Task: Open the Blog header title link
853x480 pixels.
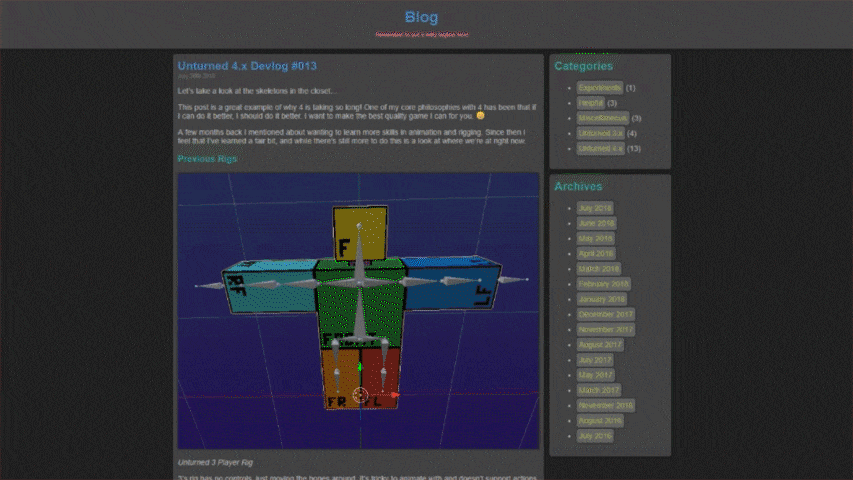Action: (421, 17)
